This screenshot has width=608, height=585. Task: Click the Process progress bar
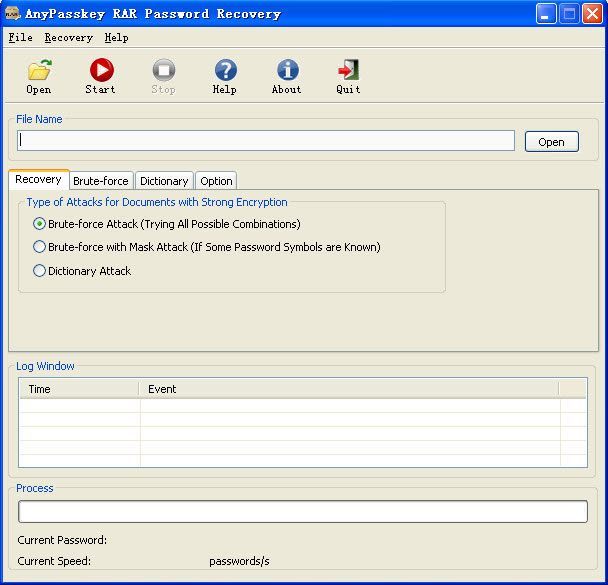[x=303, y=511]
